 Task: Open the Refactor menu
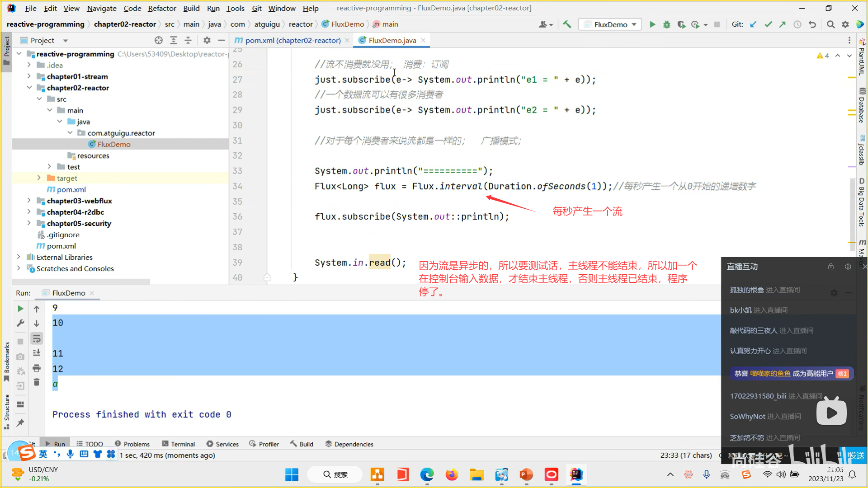point(162,8)
